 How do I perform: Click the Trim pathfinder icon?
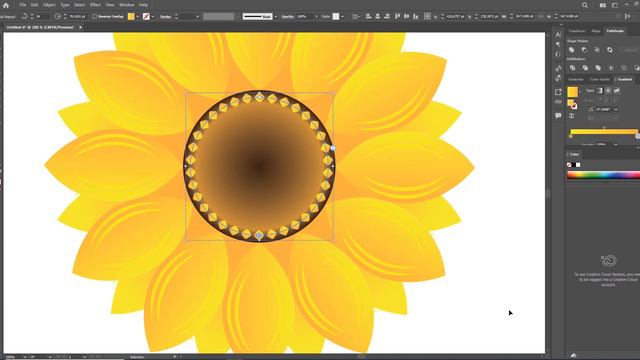pyautogui.click(x=585, y=68)
